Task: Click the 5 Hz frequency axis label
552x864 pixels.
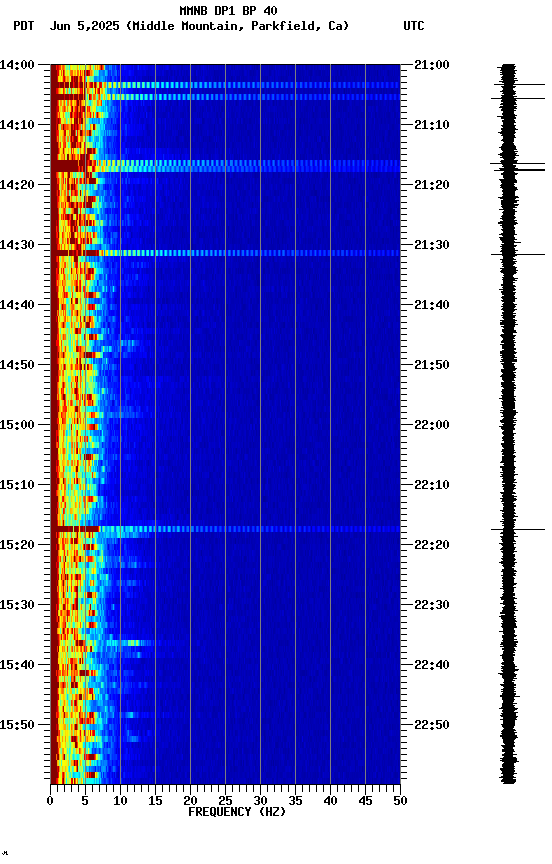Action: click(x=85, y=802)
